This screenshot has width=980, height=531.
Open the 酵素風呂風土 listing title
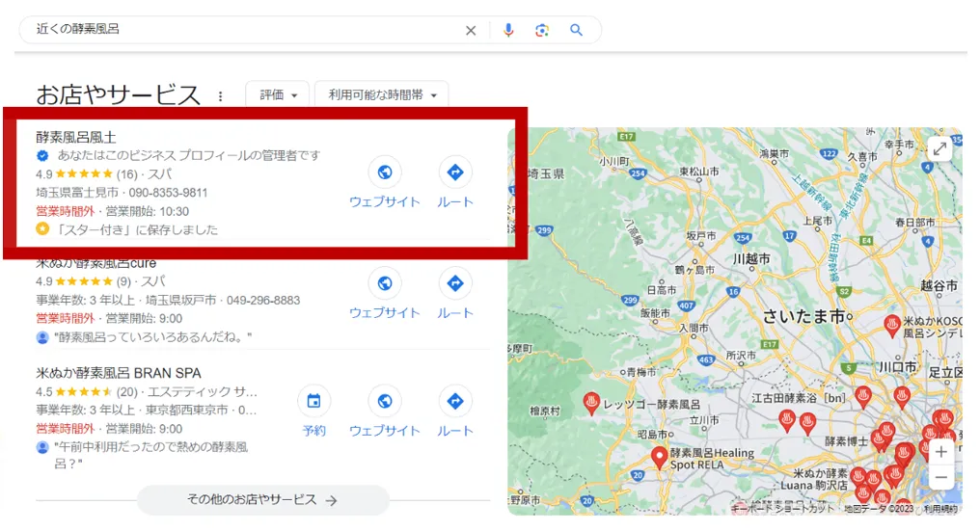coord(75,137)
